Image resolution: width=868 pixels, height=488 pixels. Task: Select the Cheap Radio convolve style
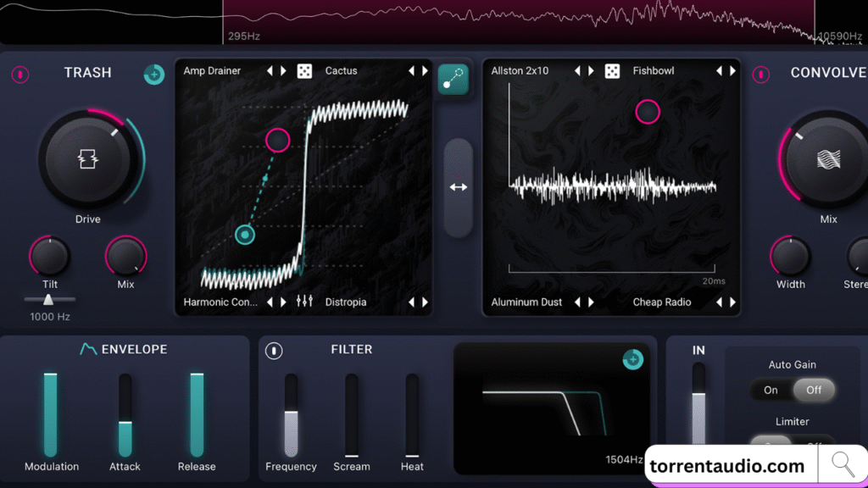click(662, 302)
